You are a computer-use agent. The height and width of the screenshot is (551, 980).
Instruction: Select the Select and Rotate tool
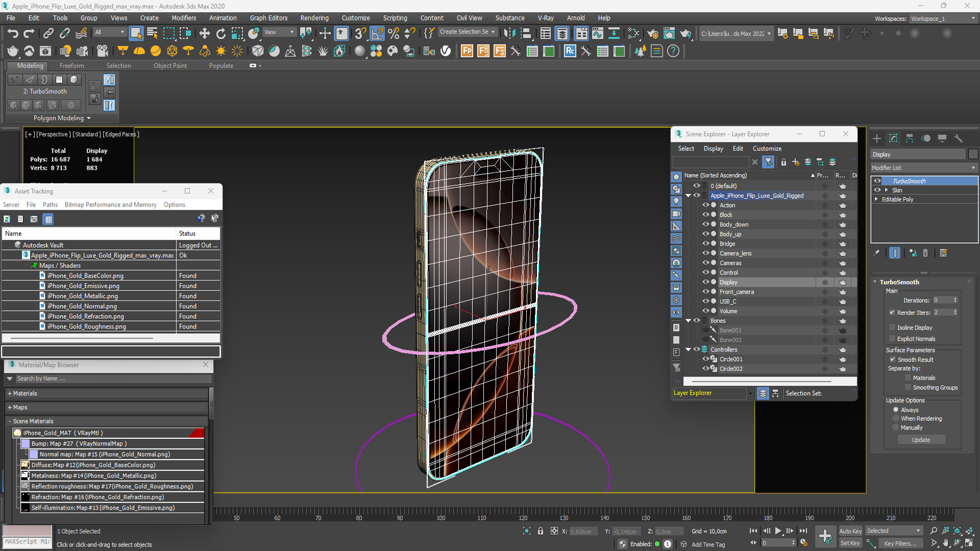[x=220, y=34]
